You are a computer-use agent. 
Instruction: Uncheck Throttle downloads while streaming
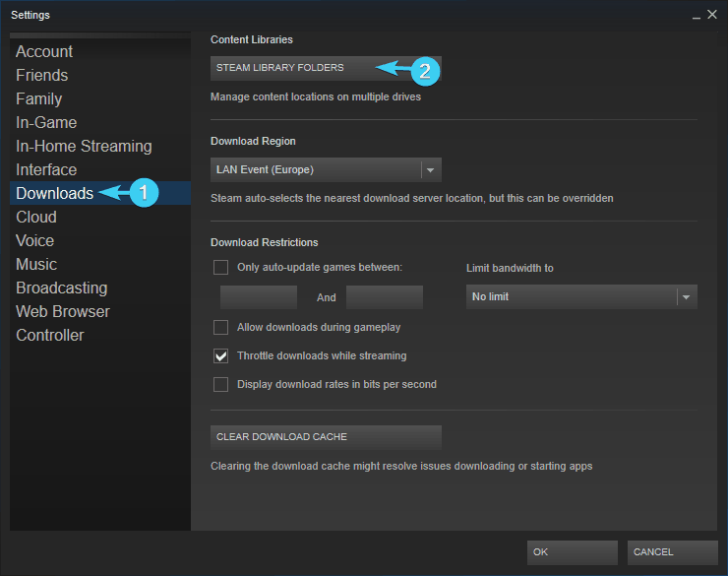(x=221, y=355)
